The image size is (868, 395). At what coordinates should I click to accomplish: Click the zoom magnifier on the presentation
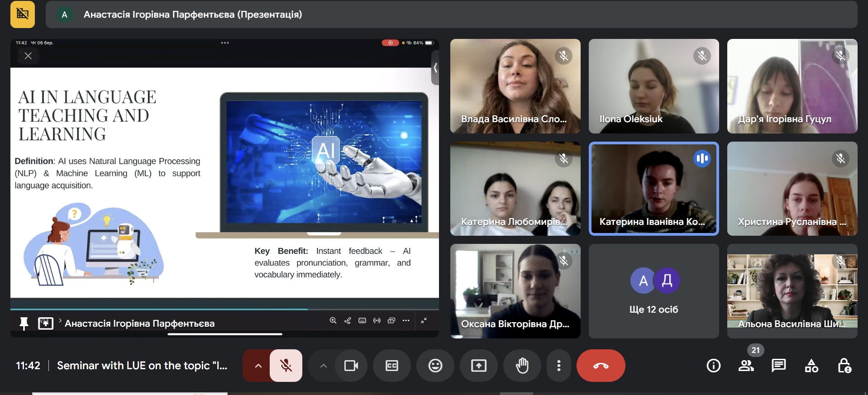333,320
